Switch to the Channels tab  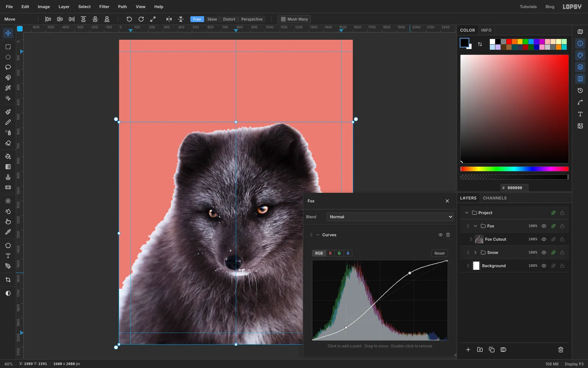pos(495,198)
